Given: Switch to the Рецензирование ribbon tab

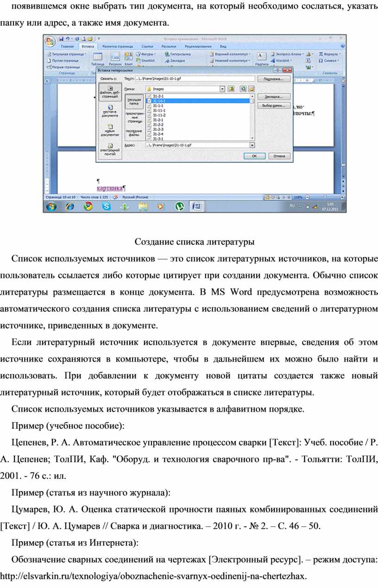Looking at the screenshot, I should point(198,46).
